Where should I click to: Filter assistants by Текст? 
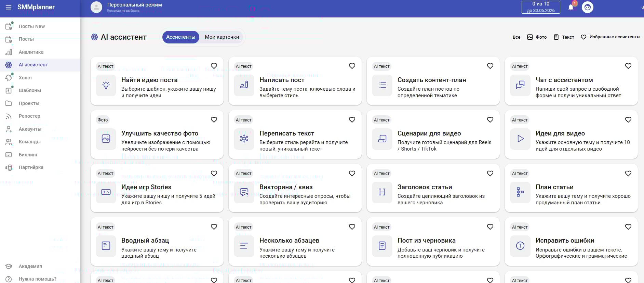pos(564,37)
